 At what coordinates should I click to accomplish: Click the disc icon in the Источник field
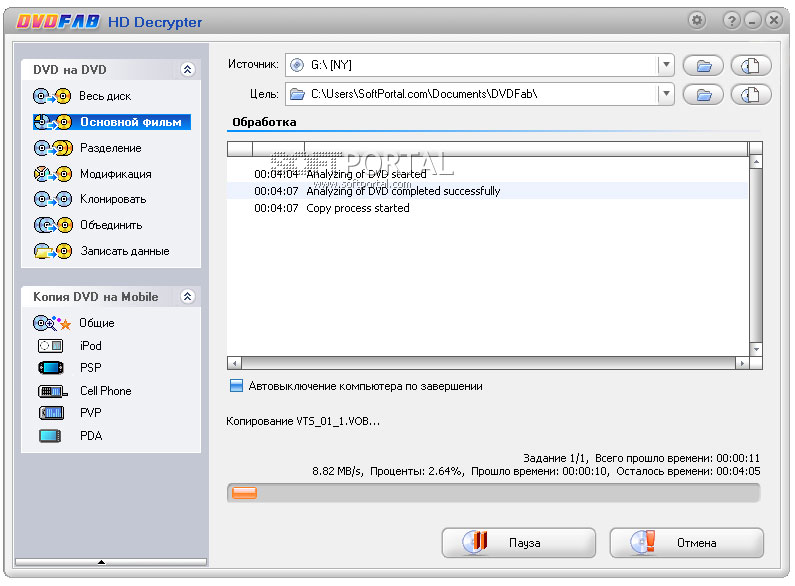(x=297, y=65)
